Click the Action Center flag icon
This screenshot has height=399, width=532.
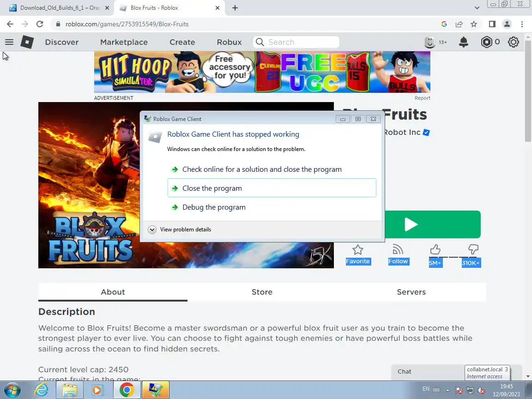pos(459,391)
